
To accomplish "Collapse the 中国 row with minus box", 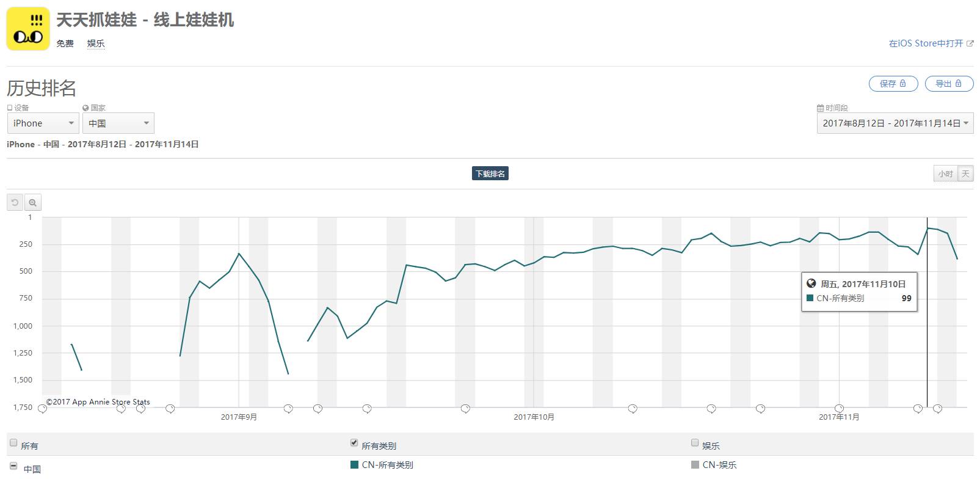I will (13, 466).
